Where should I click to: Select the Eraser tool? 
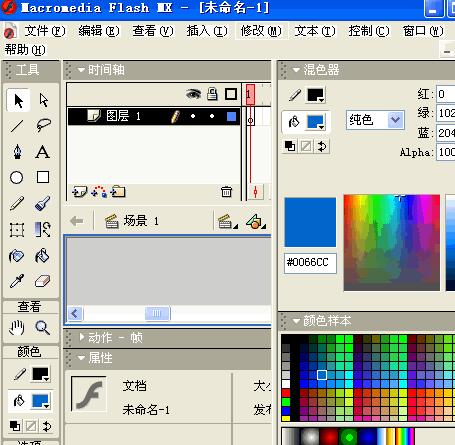pos(43,281)
